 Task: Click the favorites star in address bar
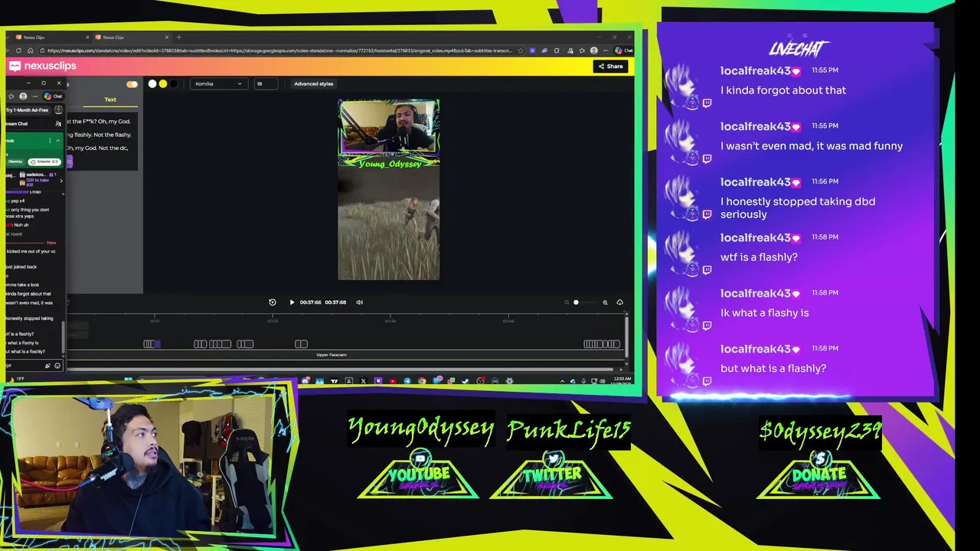point(521,51)
